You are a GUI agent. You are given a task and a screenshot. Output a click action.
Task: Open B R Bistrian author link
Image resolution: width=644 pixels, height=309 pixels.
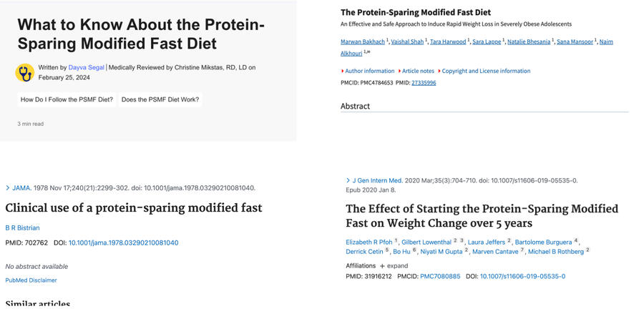tap(22, 227)
